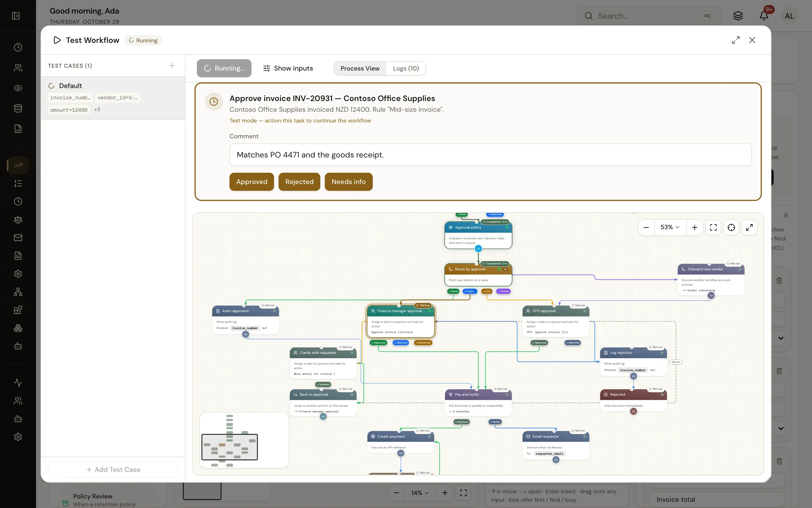Switch to Logs (10) tab
Screen dimensions: 812x508
[x=406, y=69]
